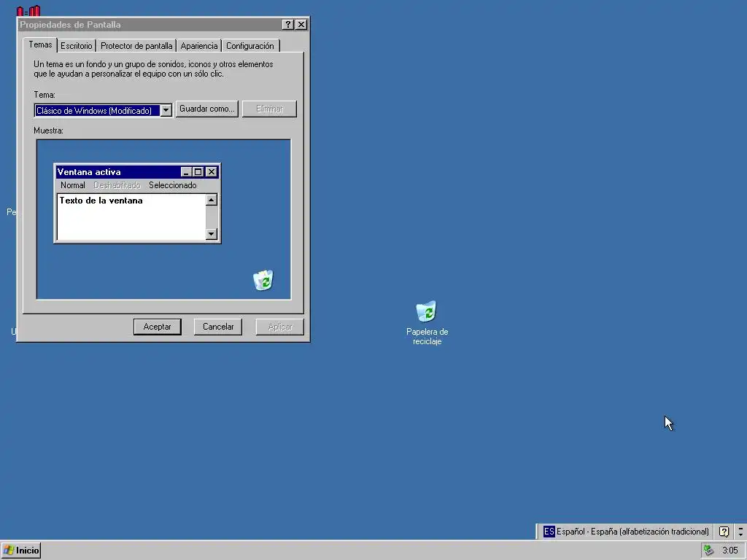The height and width of the screenshot is (560, 747).
Task: Open the Inicio start menu
Action: pos(21,551)
